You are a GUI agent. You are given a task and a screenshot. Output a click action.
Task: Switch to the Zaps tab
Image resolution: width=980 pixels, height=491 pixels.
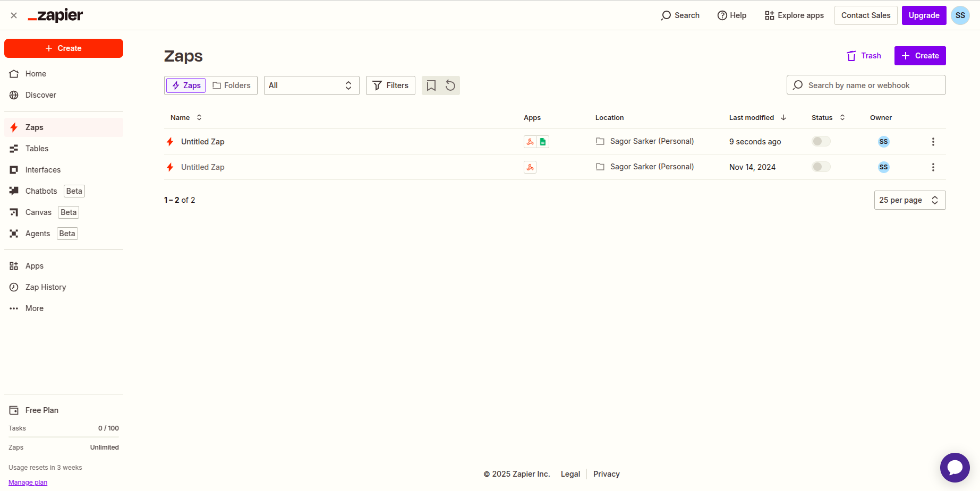click(x=186, y=85)
